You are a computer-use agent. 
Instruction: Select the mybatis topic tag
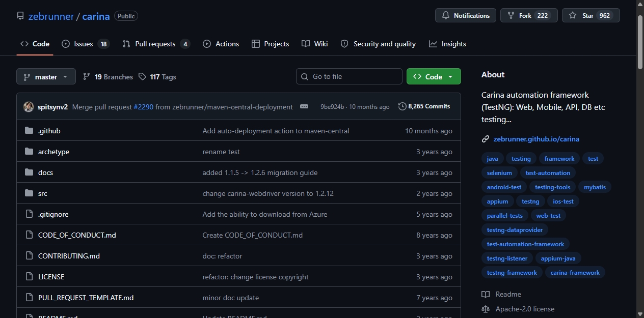(595, 187)
